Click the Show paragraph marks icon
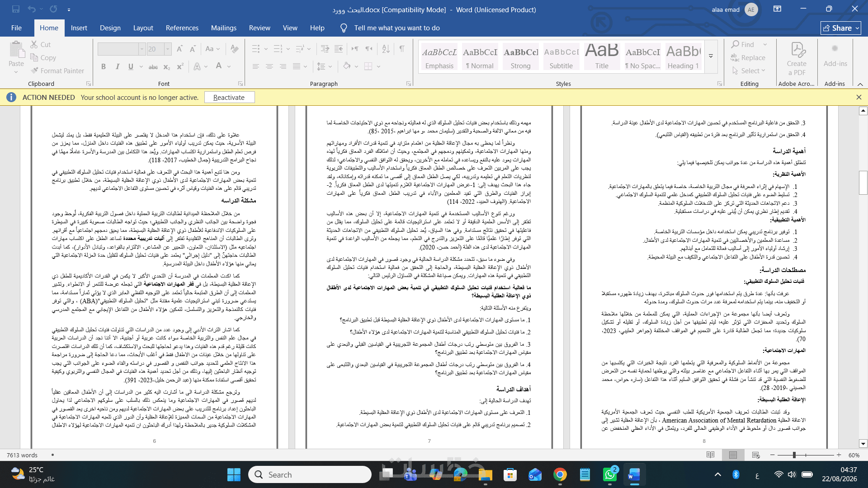The image size is (868, 488). 401,49
